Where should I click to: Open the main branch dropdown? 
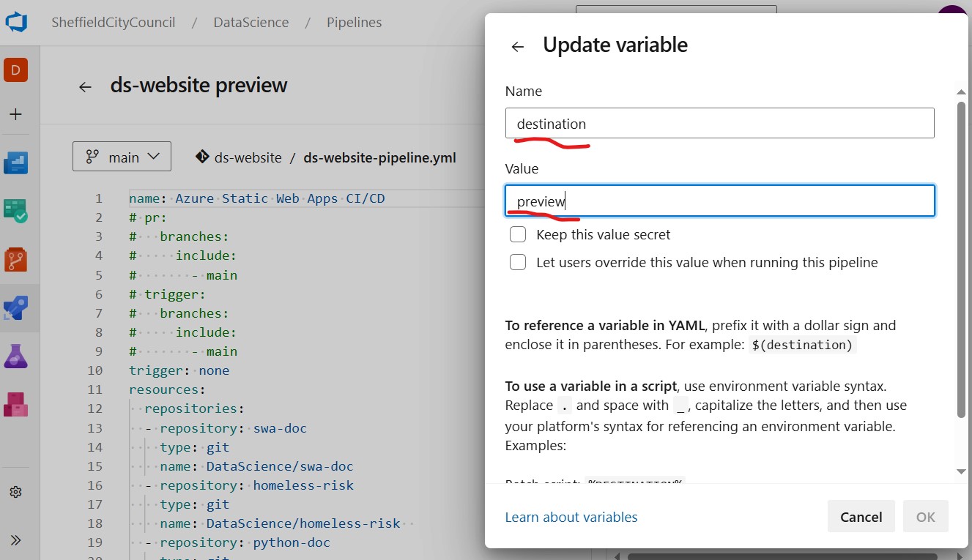(122, 157)
